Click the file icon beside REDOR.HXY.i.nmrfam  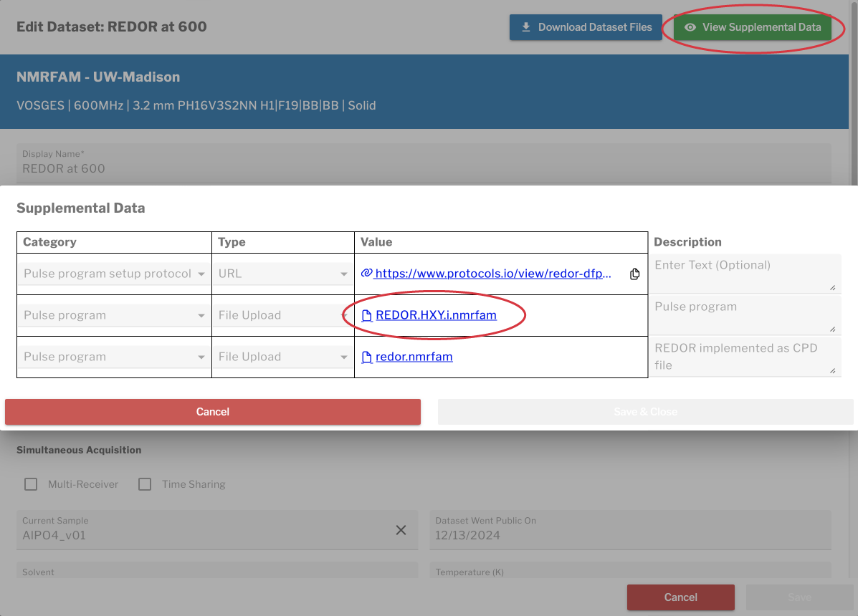point(367,315)
